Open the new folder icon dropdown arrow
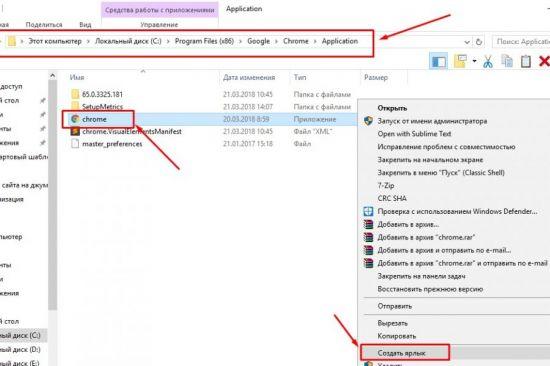550x366 pixels. point(474,61)
